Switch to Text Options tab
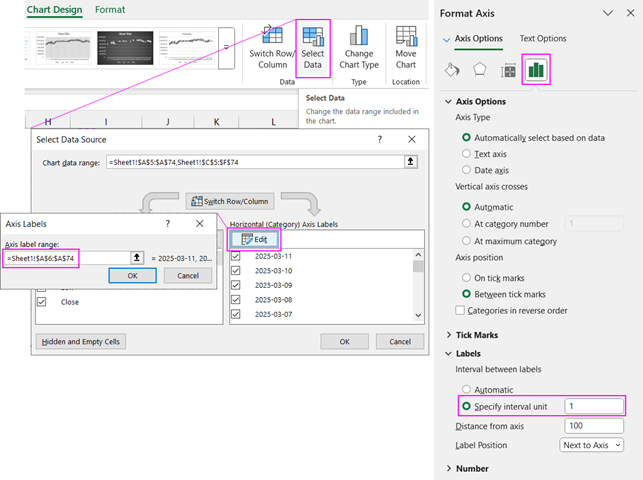Image resolution: width=643 pixels, height=480 pixels. pos(542,39)
